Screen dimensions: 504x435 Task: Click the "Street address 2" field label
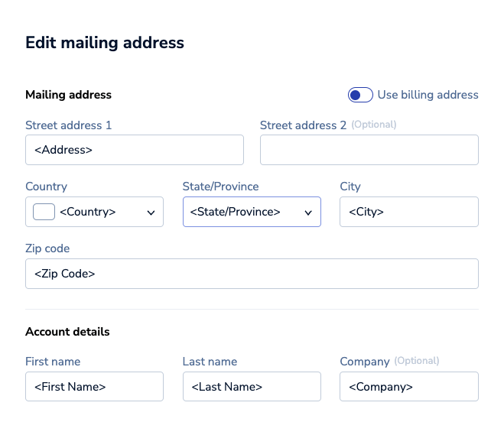(x=303, y=125)
